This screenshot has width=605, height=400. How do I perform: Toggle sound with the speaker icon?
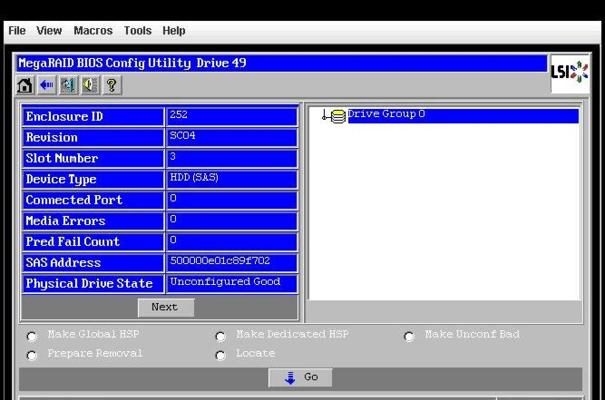coord(89,85)
